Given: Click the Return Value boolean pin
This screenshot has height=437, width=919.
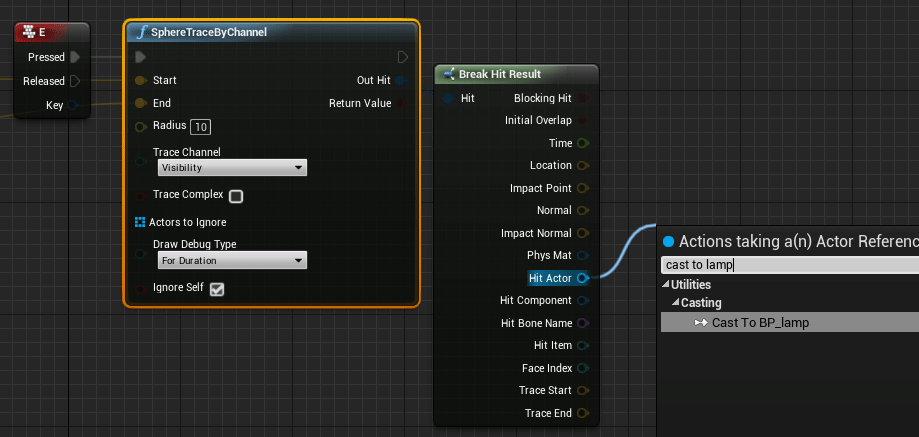Looking at the screenshot, I should [401, 103].
